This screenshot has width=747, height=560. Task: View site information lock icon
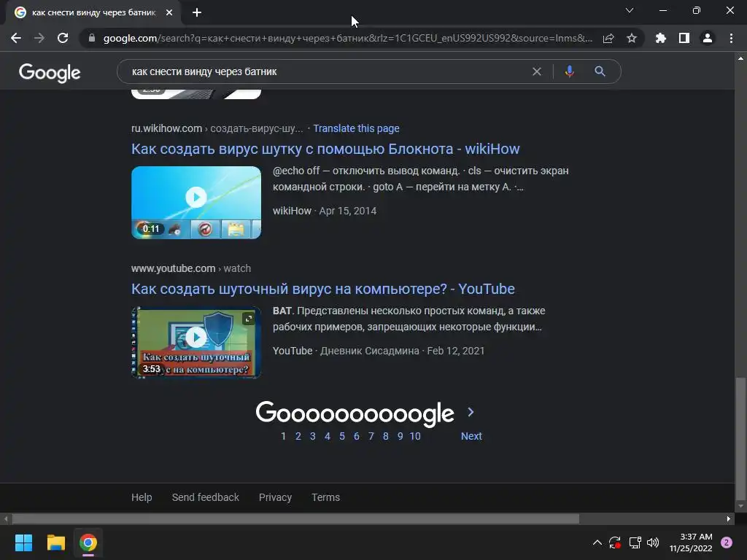pyautogui.click(x=92, y=38)
